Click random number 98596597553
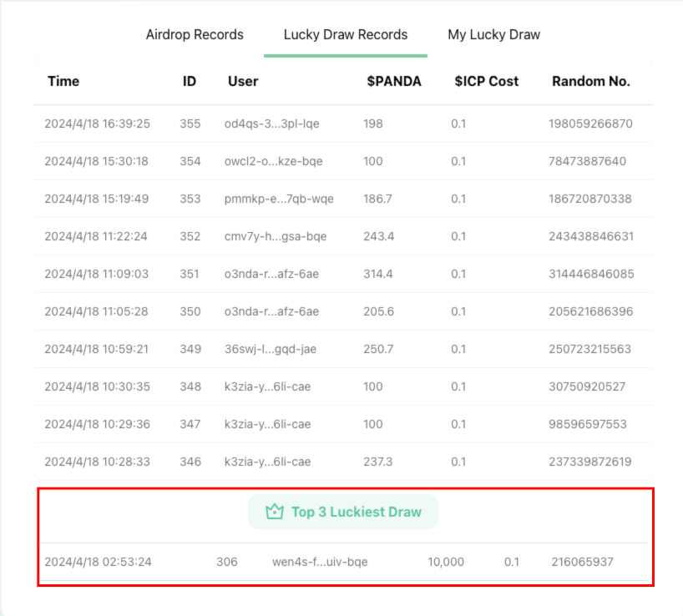 point(588,424)
